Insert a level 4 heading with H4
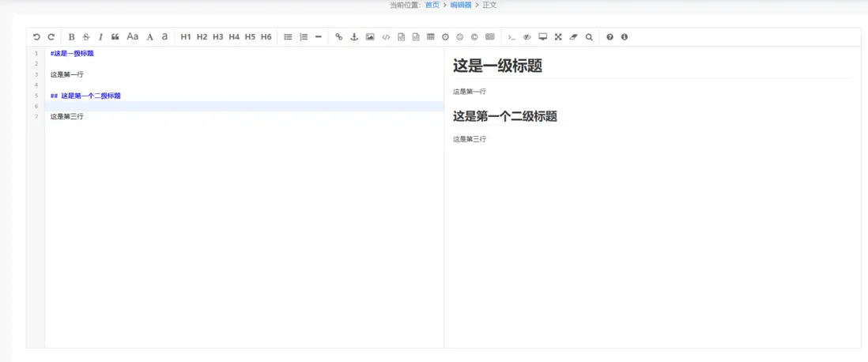The image size is (868, 362). pos(234,37)
